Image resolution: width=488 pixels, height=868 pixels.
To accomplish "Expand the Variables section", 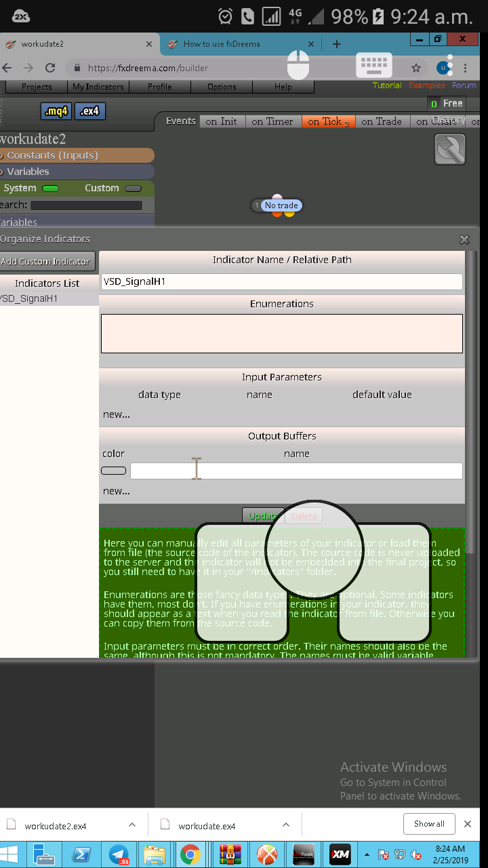I will pyautogui.click(x=76, y=172).
